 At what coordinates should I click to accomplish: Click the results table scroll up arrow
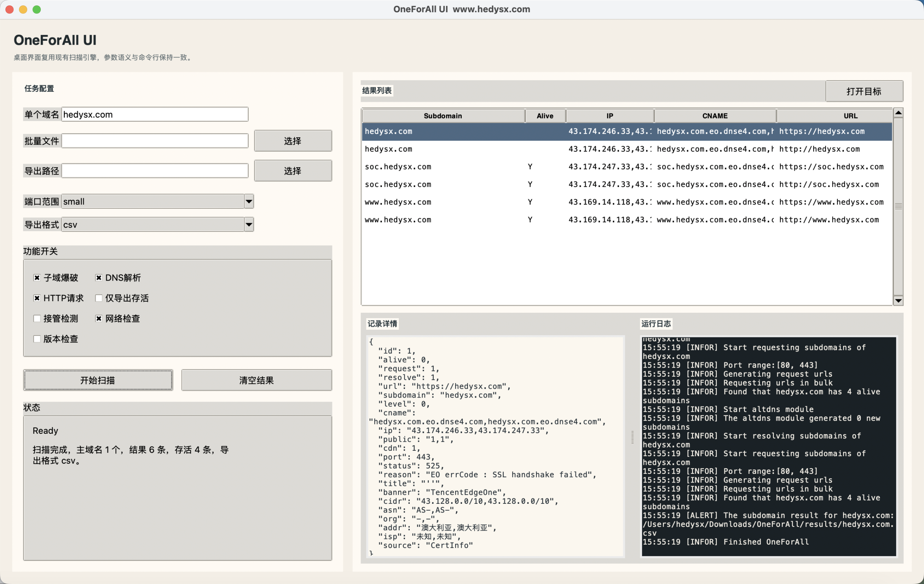898,113
